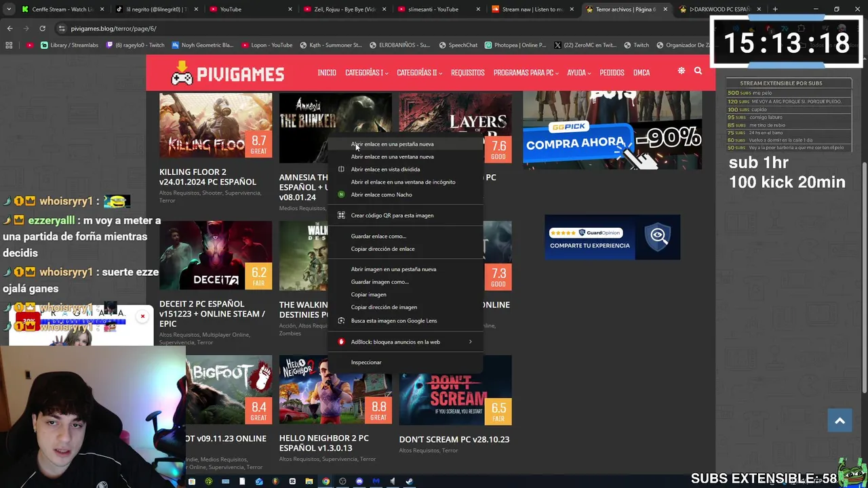Screen dimensions: 868x488
Task: Select 'Crear código QR para esta imagen'
Action: tap(405, 216)
